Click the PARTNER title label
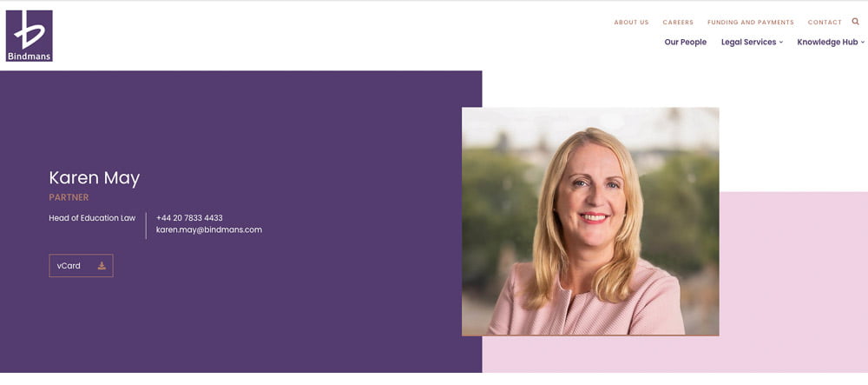This screenshot has width=868, height=385. (69, 198)
